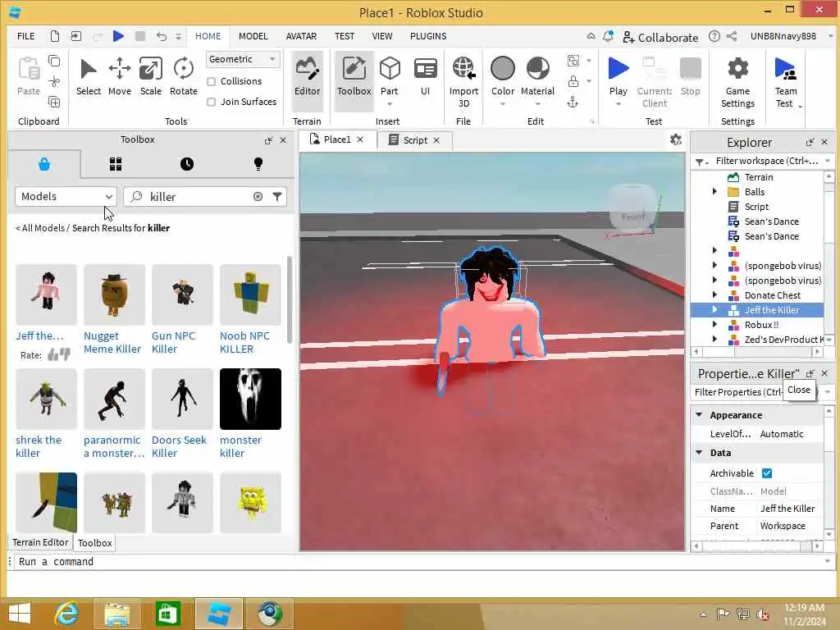Screen dimensions: 840x630
Task: Open the search filter funnel in Toolbox
Action: tap(277, 197)
